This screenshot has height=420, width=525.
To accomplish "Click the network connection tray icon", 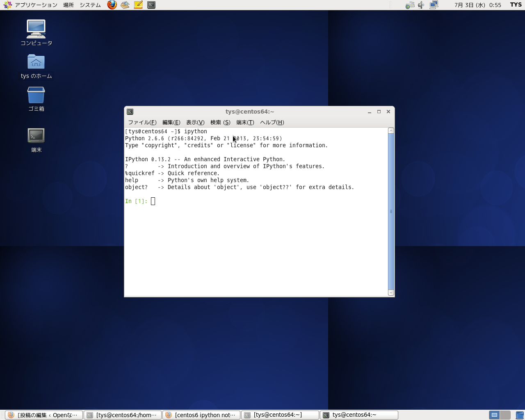I will click(434, 5).
